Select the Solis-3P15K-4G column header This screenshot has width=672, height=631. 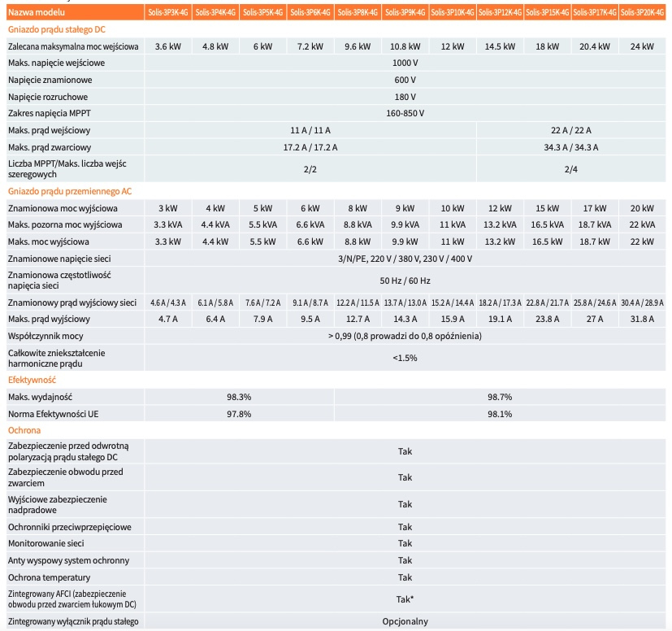click(548, 12)
